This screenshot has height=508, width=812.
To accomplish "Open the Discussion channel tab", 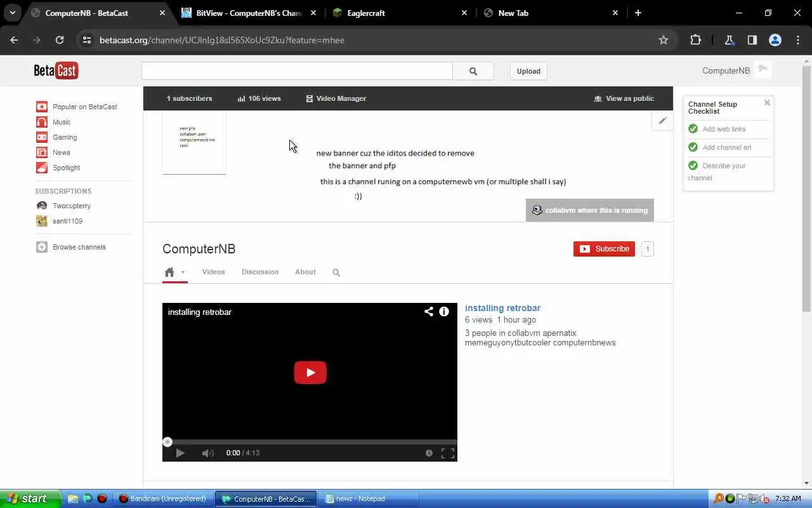I will click(260, 272).
